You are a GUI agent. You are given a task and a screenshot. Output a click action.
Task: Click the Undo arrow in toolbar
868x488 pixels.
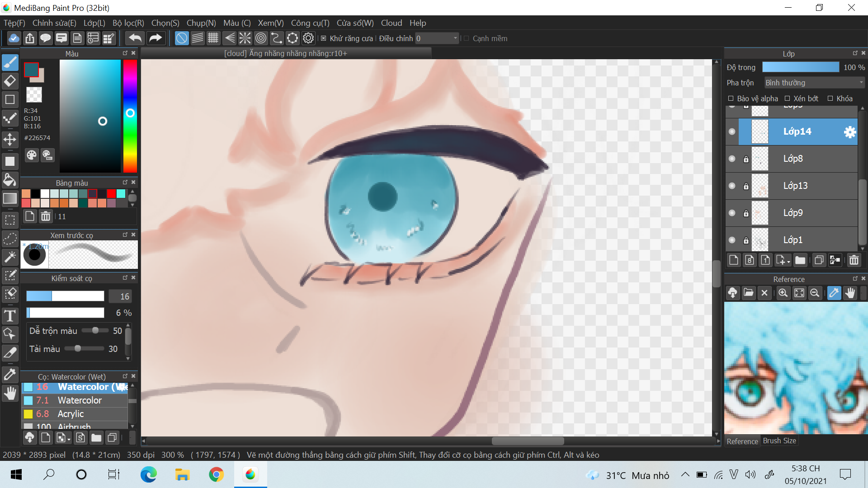(x=135, y=38)
